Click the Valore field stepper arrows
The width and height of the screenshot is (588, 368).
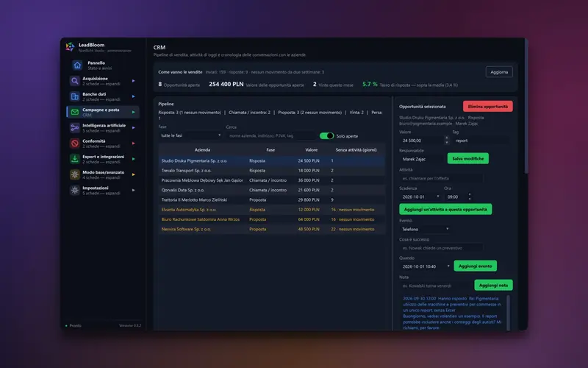[x=446, y=141]
